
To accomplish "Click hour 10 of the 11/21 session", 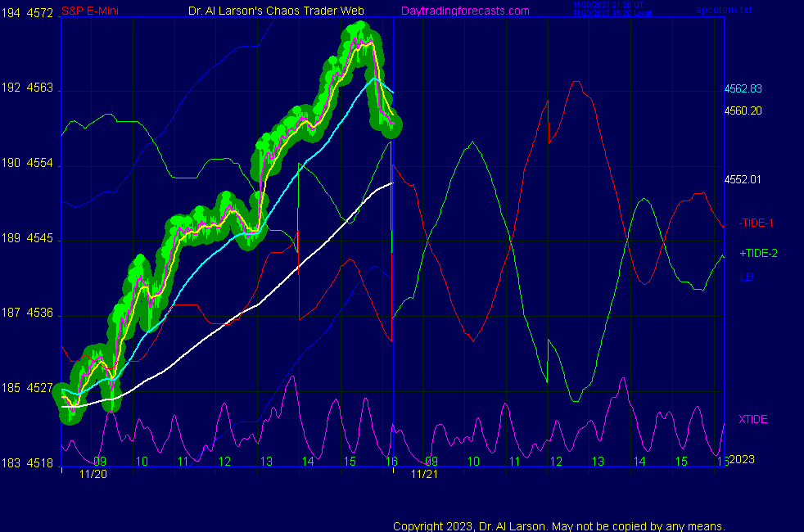I will click(x=473, y=462).
